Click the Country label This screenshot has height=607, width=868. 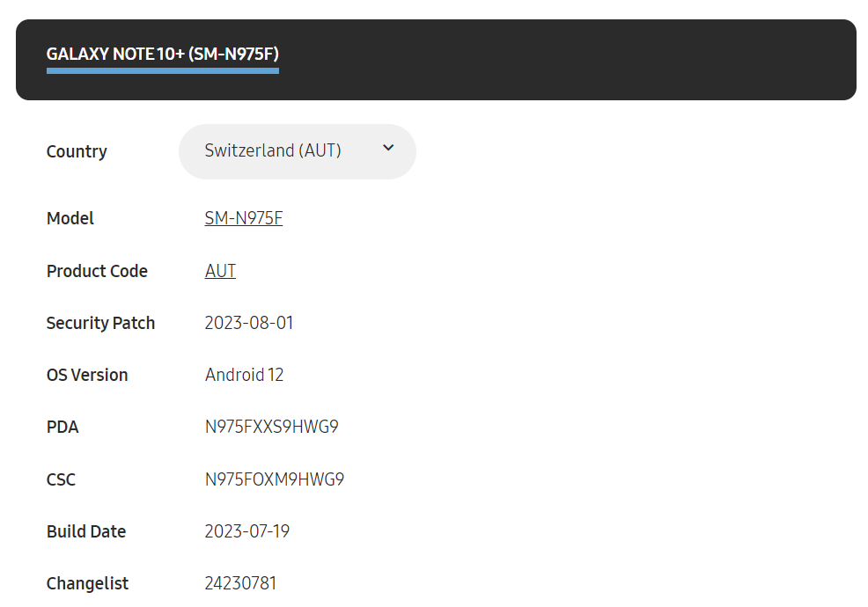tap(77, 151)
